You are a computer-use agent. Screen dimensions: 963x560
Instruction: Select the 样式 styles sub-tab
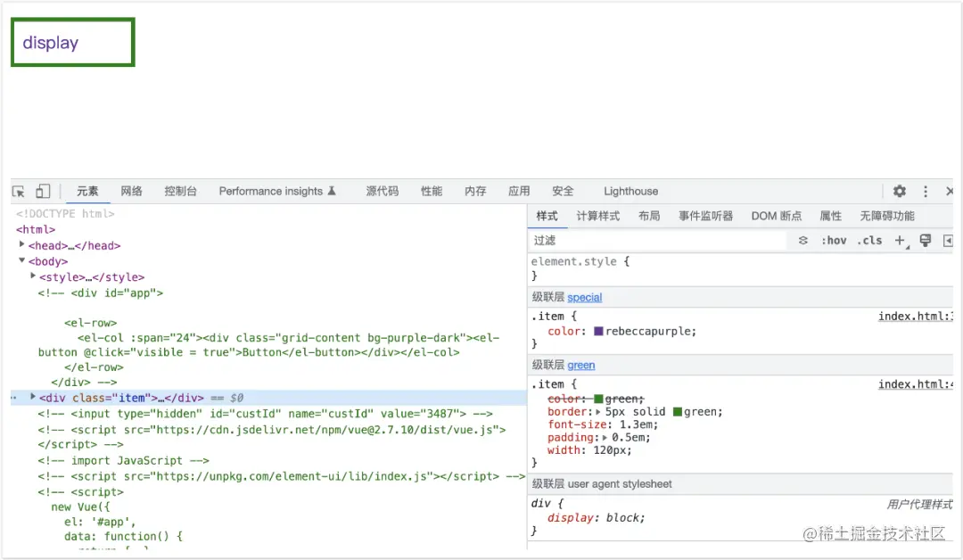pyautogui.click(x=547, y=216)
